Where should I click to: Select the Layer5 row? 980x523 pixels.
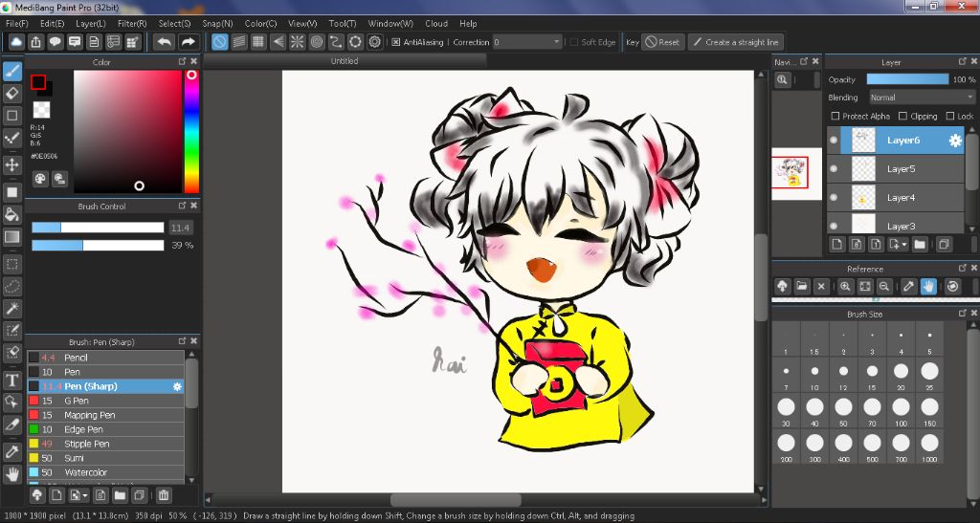click(896, 169)
